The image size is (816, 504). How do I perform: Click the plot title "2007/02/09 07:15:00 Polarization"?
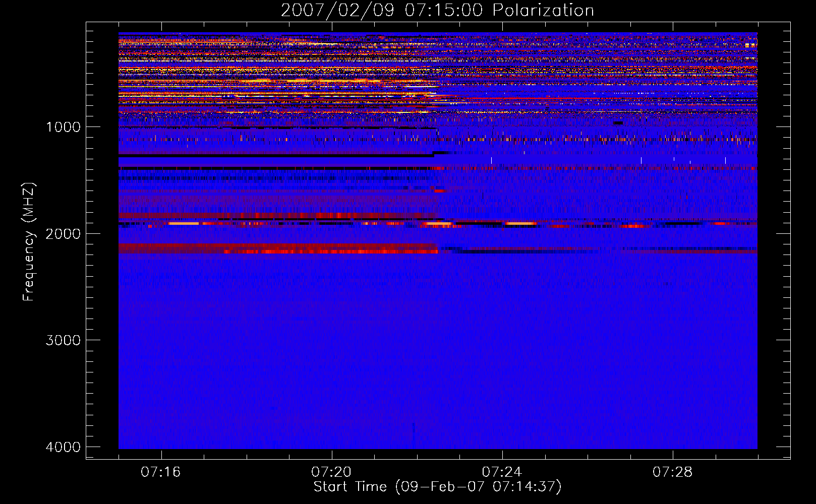point(437,11)
